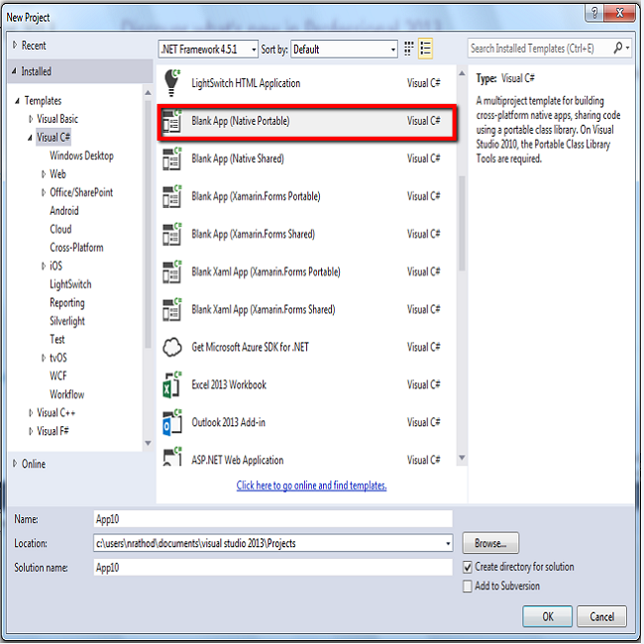Expand the Office/SharePoint node

pyautogui.click(x=44, y=192)
